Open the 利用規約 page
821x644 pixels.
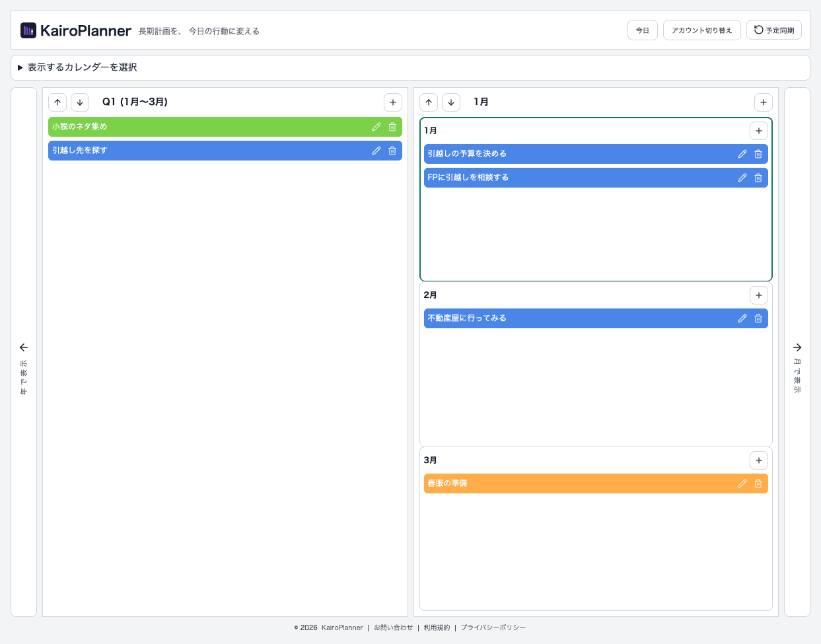pyautogui.click(x=437, y=627)
